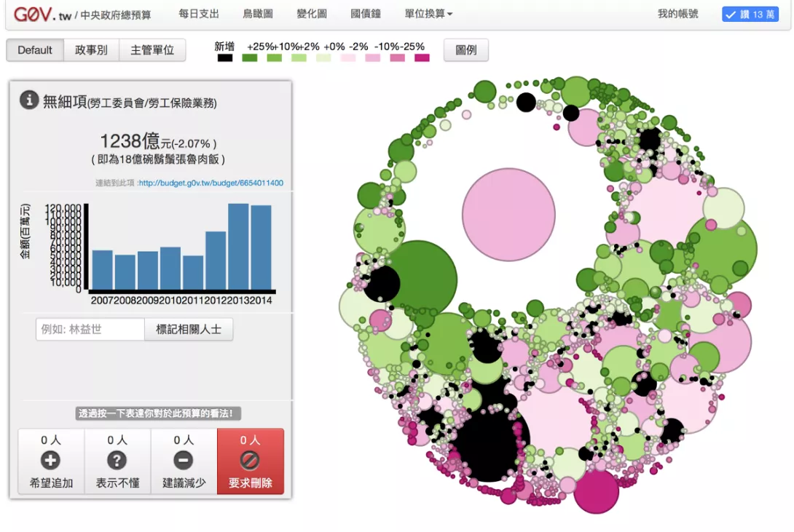This screenshot has height=532, width=794.
Task: Show the 圖例 legend panel
Action: 466,50
